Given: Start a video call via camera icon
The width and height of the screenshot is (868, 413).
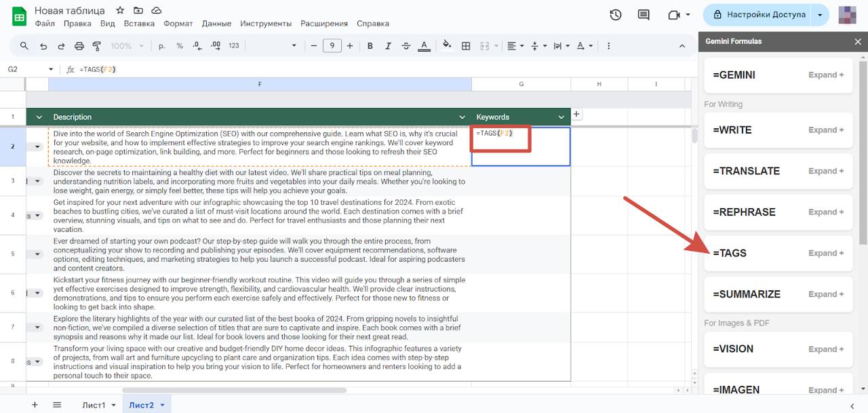Looking at the screenshot, I should click(673, 15).
